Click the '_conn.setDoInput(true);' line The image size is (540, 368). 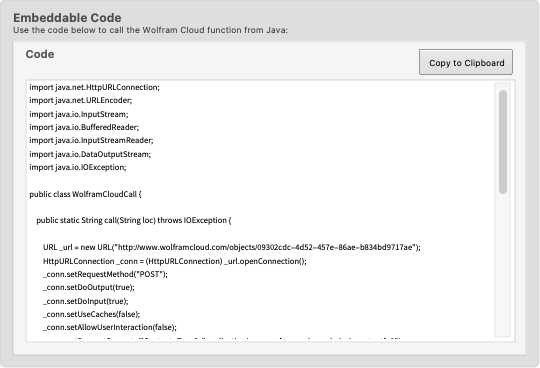pyautogui.click(x=86, y=301)
